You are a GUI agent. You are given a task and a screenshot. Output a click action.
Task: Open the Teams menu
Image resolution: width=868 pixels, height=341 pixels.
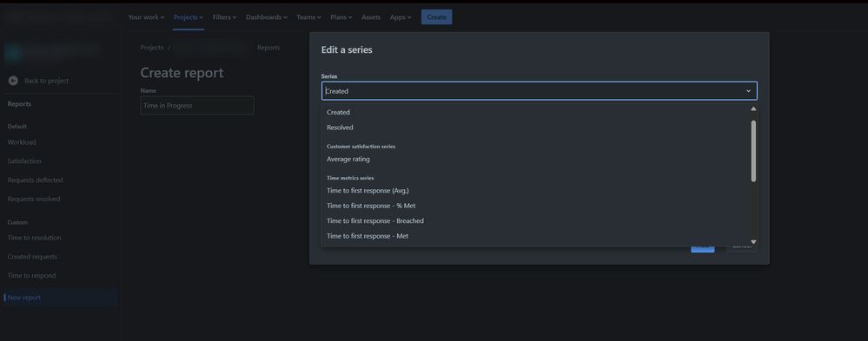tap(308, 17)
